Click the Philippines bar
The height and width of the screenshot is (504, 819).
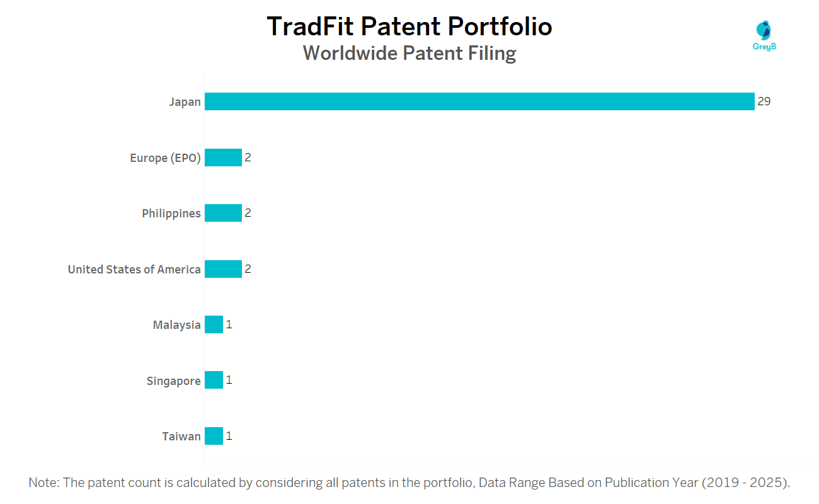[x=223, y=213]
